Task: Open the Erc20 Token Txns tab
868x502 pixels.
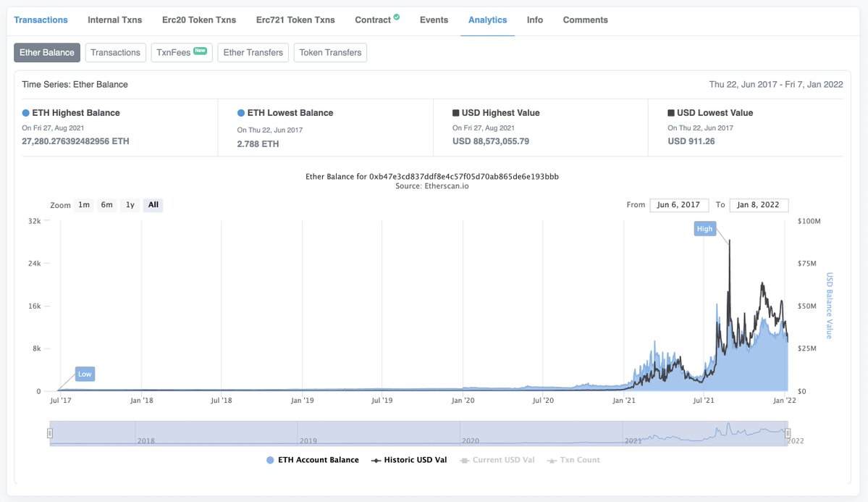Action: (199, 20)
